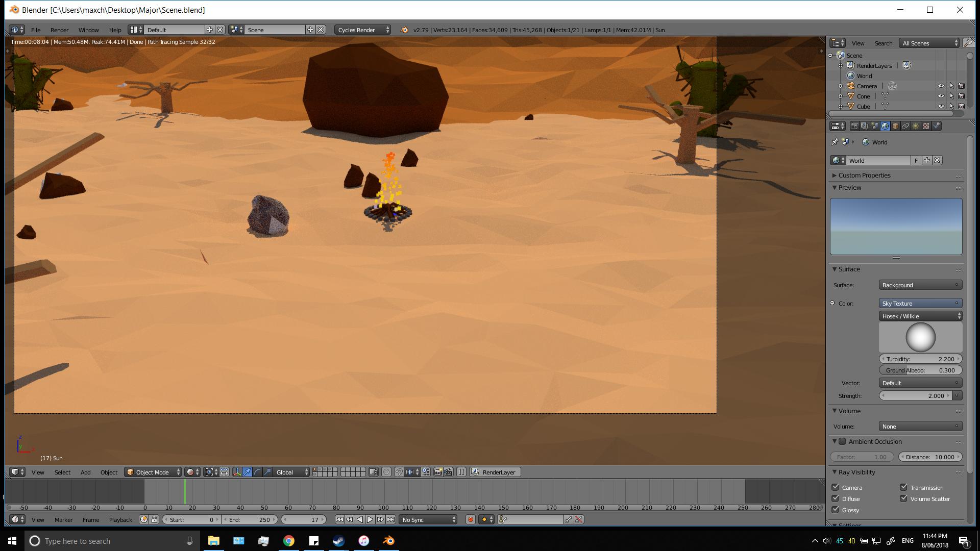
Task: Open the No Sync playback dropdown
Action: pos(428,519)
